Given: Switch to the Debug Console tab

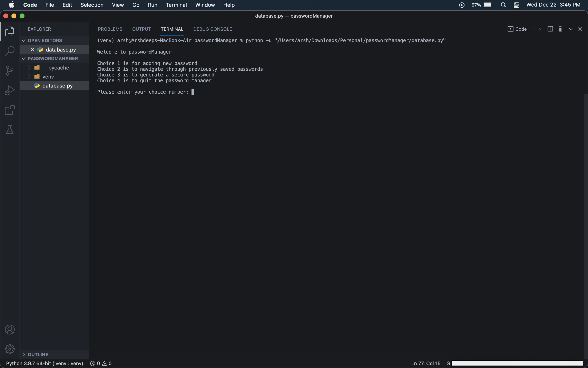Looking at the screenshot, I should click(213, 29).
